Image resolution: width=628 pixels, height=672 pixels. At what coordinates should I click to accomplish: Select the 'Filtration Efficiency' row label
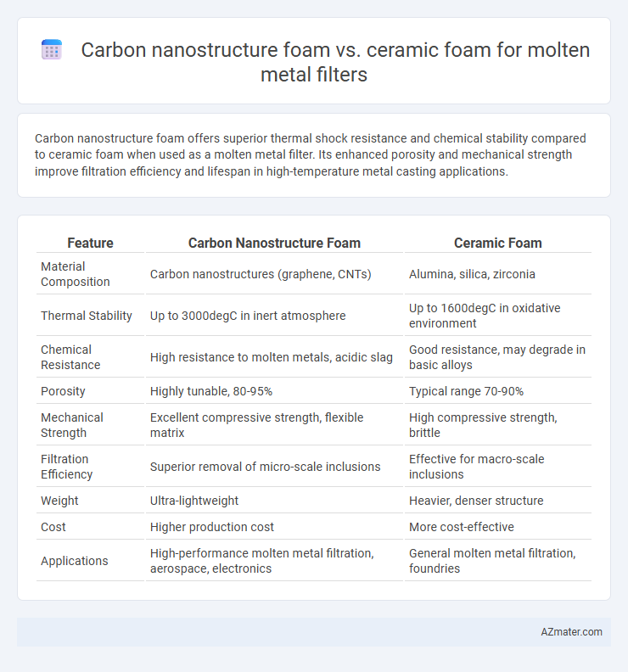[67, 467]
